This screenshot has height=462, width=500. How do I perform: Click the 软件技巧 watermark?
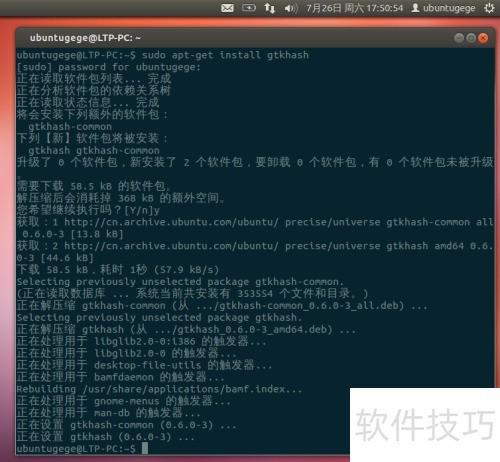tap(425, 425)
